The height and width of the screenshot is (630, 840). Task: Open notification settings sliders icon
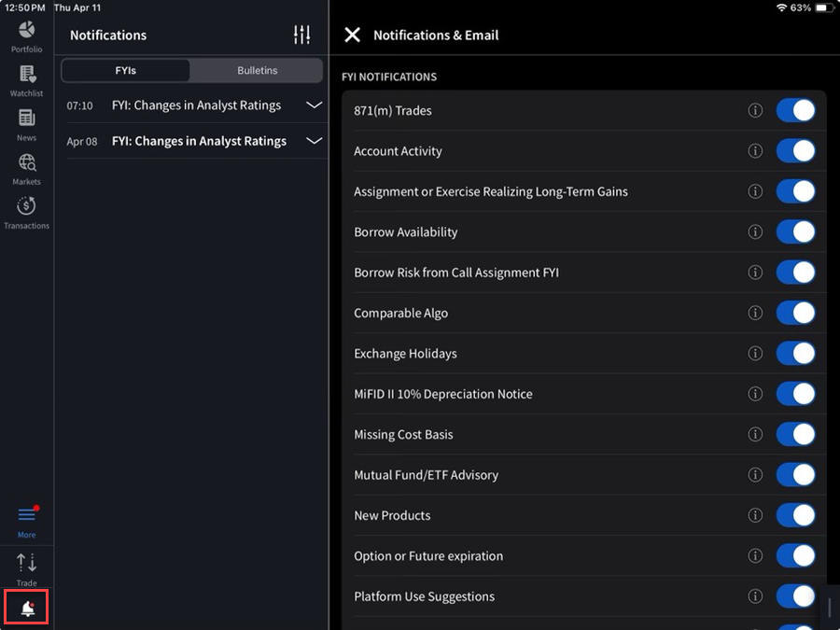point(301,35)
